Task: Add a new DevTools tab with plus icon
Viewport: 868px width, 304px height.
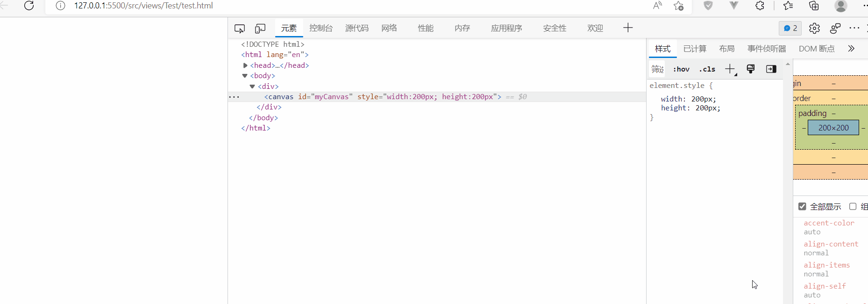Action: (628, 28)
